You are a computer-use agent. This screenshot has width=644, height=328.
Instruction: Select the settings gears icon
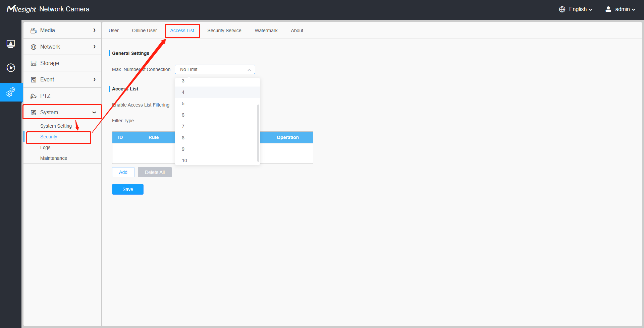pos(11,92)
